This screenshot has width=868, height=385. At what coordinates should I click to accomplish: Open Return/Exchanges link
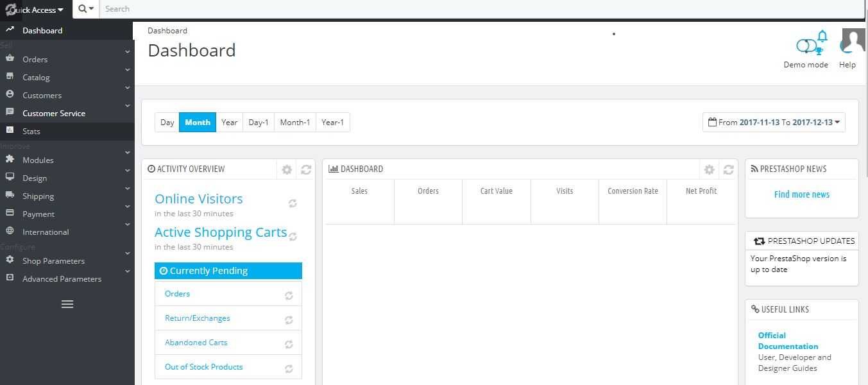(198, 318)
